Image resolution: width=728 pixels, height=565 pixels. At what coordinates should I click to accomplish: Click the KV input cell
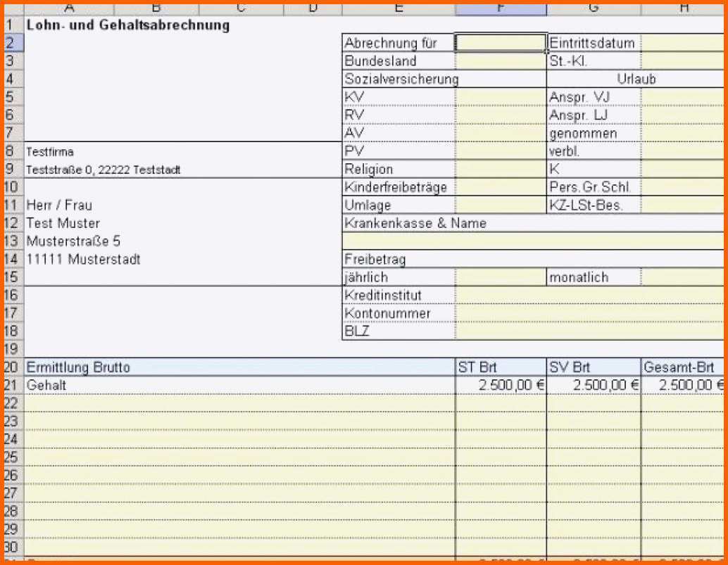pos(501,97)
